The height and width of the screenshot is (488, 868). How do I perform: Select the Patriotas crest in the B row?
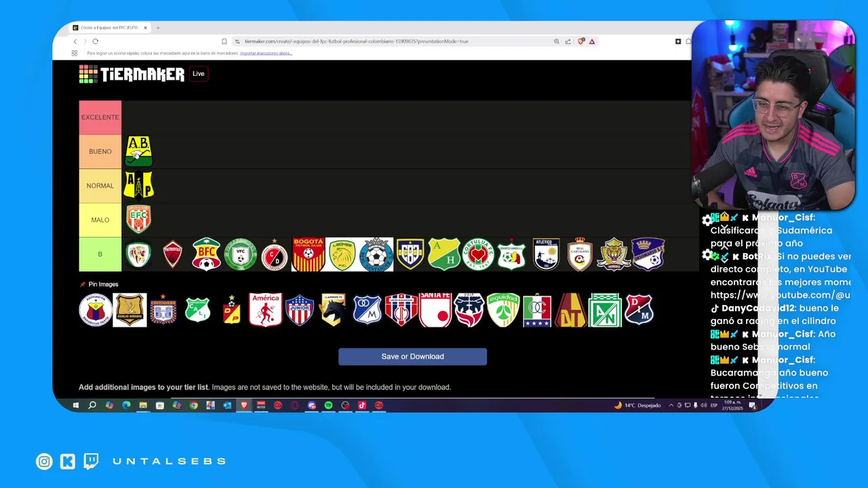click(x=172, y=254)
